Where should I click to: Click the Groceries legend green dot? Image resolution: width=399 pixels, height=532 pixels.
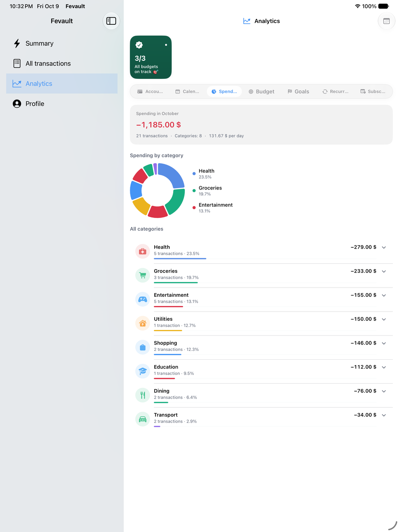click(x=194, y=191)
